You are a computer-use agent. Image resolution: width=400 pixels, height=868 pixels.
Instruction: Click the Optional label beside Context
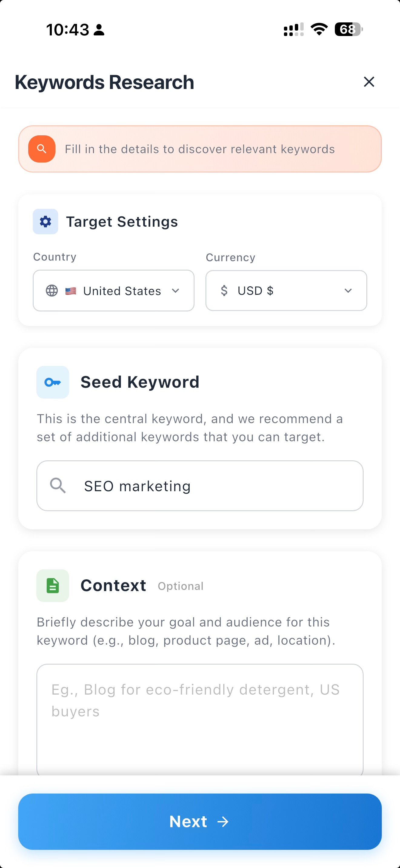point(180,586)
